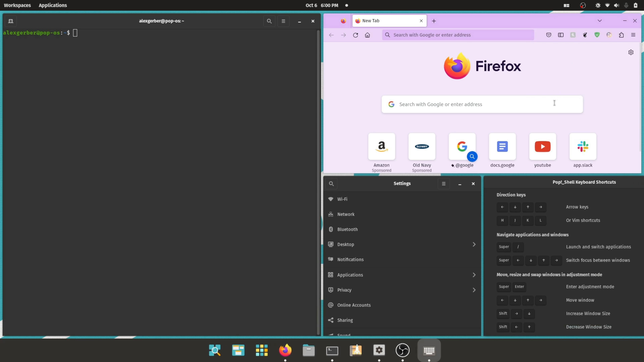644x362 pixels.
Task: Open Settings gear in dock
Action: (379, 350)
